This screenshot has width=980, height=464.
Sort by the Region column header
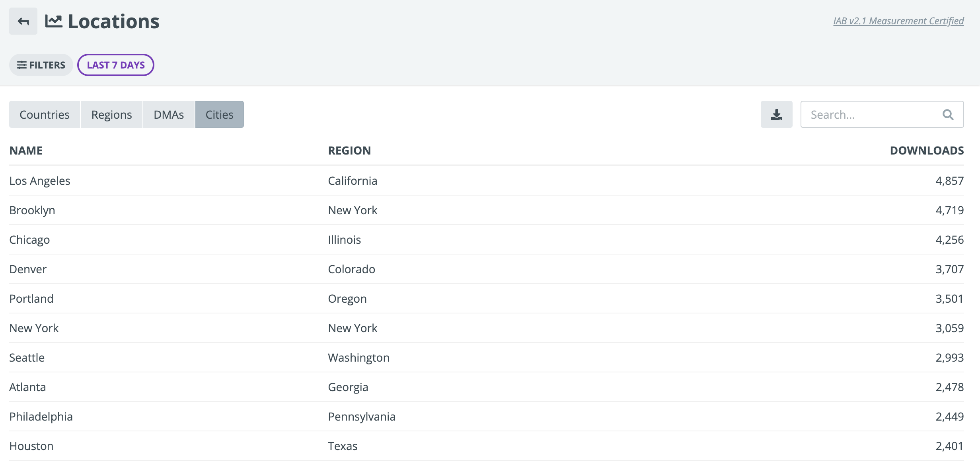(349, 151)
